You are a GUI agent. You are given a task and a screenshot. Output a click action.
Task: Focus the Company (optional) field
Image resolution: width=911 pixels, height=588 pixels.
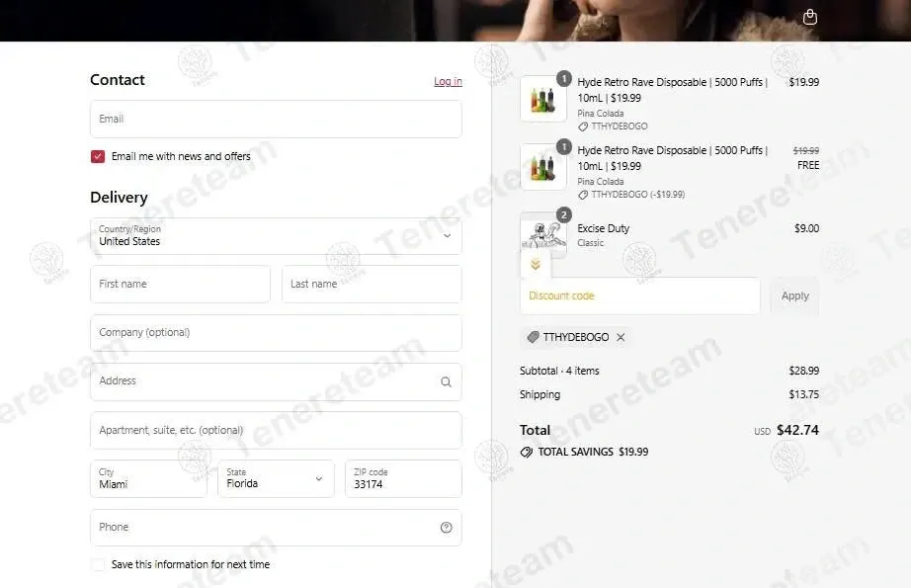[276, 333]
